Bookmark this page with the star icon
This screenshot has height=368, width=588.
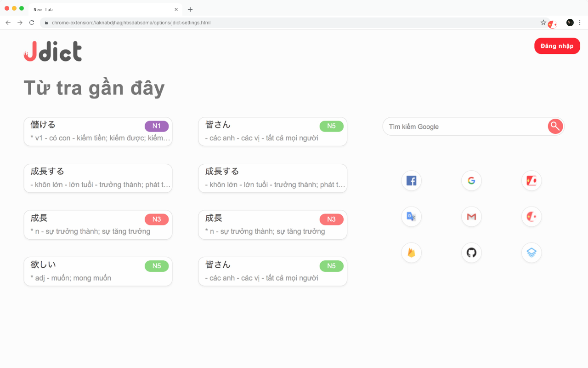[x=543, y=23]
